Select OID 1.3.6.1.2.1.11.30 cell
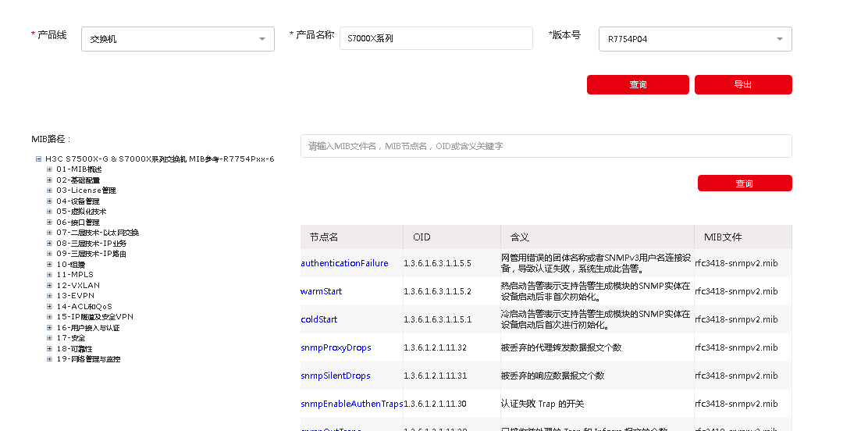The image size is (868, 431). click(x=435, y=404)
